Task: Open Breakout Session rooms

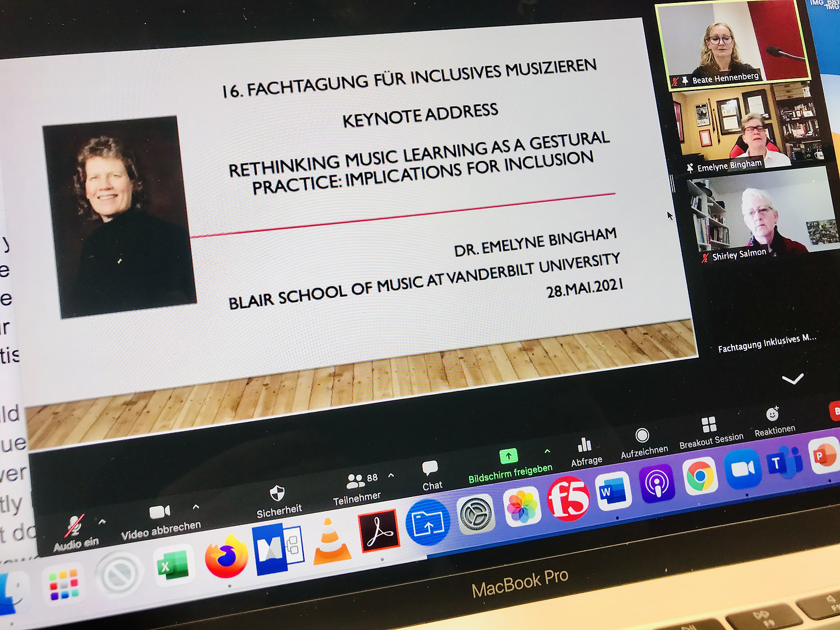Action: click(x=709, y=425)
